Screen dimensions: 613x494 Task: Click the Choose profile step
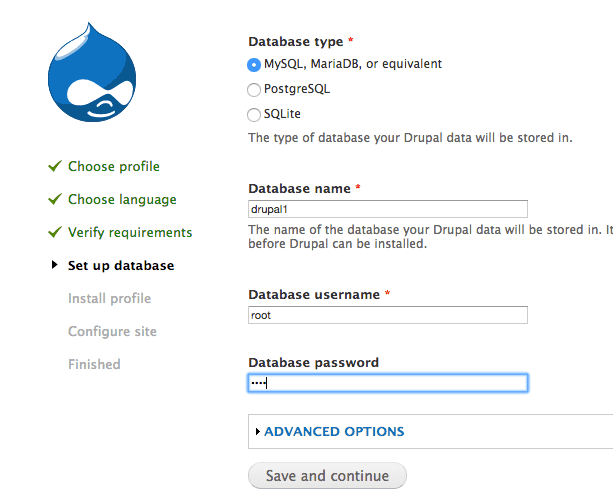114,166
